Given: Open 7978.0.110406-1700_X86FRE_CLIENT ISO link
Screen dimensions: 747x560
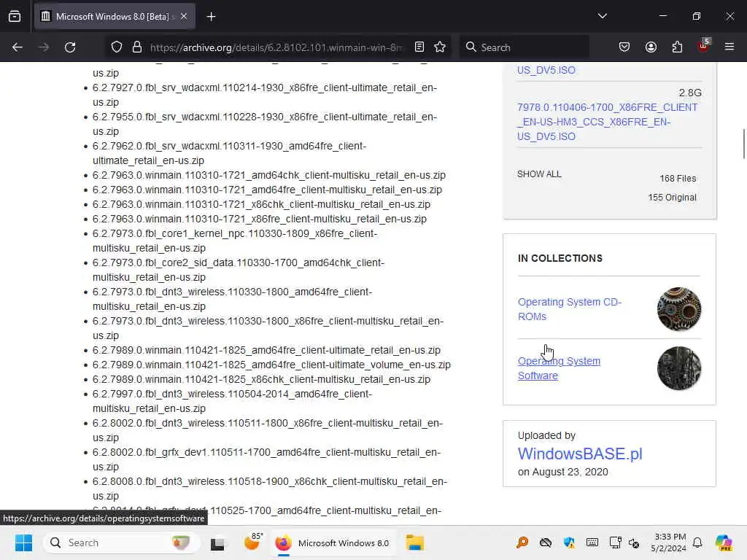Looking at the screenshot, I should tap(607, 122).
